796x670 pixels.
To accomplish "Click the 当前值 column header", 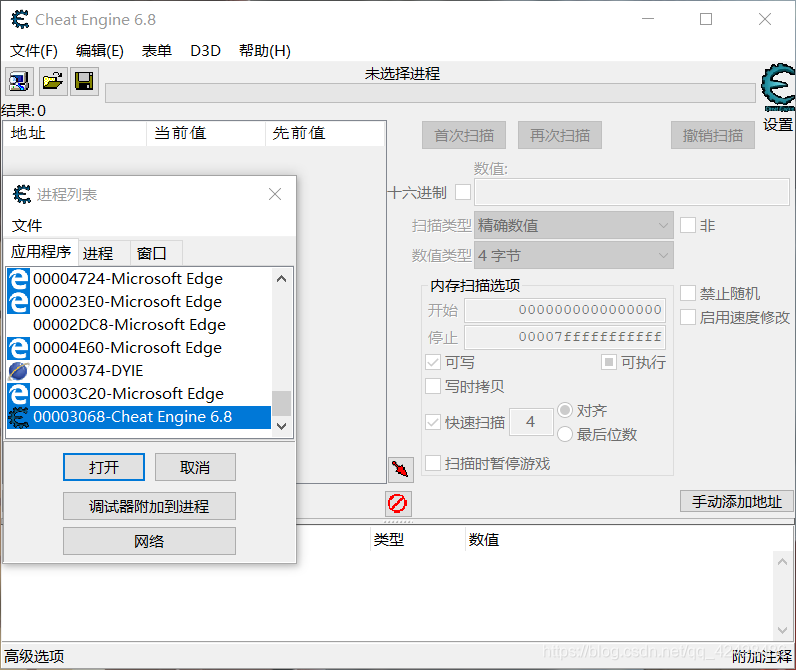I will (206, 133).
